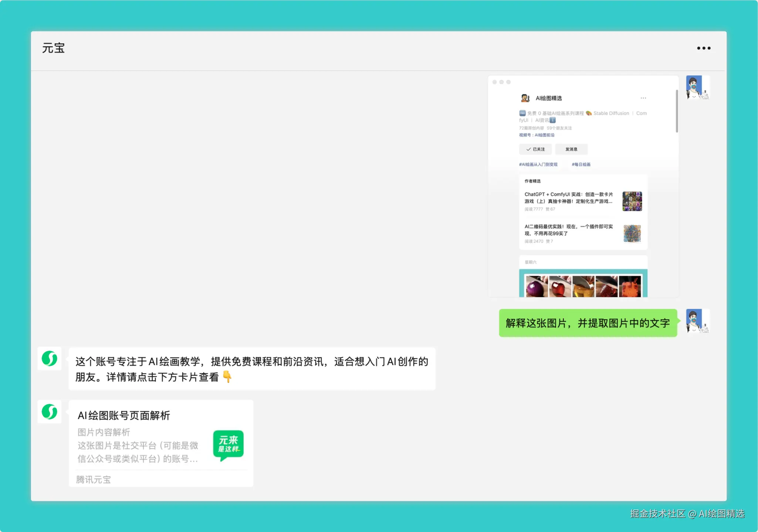This screenshot has width=758, height=532.
Task: Click Yuanbao avatar beside the first reply
Action: pyautogui.click(x=50, y=358)
